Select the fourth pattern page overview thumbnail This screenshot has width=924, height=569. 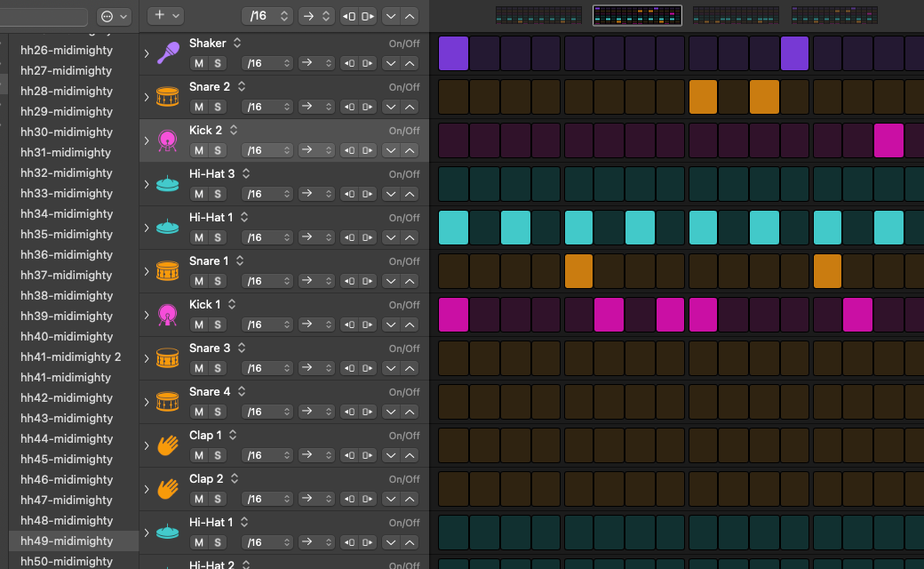[x=834, y=15]
